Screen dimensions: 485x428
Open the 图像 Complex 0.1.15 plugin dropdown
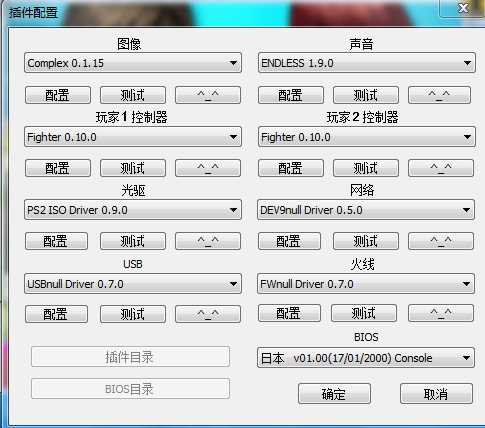133,63
